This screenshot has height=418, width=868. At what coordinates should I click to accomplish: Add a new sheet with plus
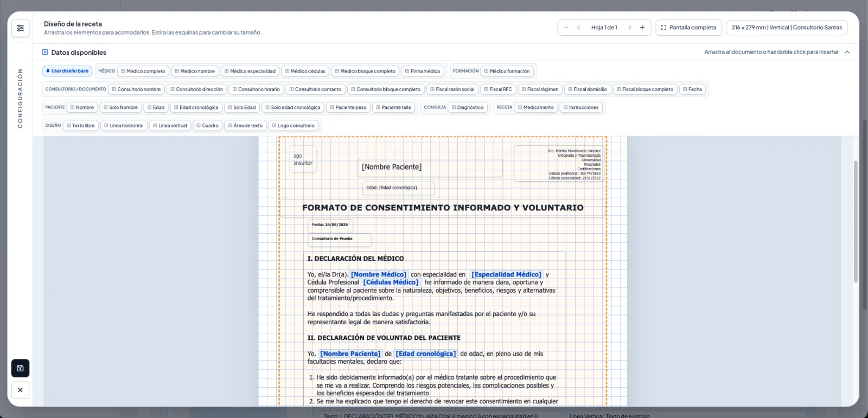[642, 28]
